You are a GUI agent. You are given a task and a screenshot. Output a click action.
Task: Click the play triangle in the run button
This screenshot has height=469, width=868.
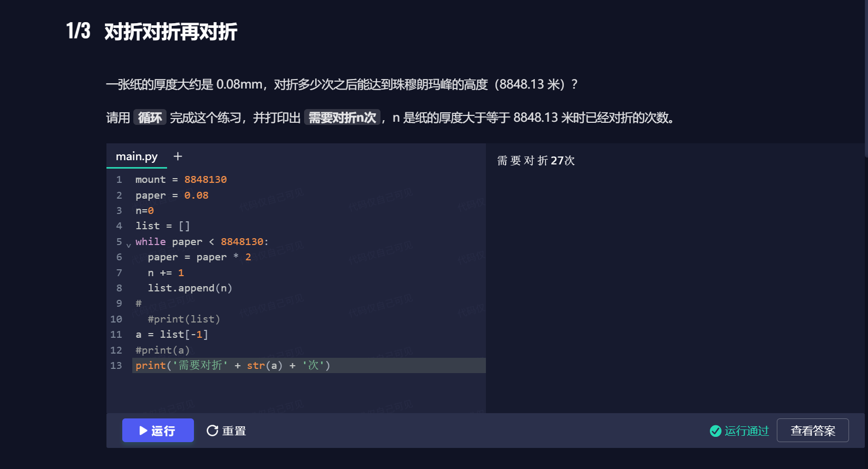(143, 431)
